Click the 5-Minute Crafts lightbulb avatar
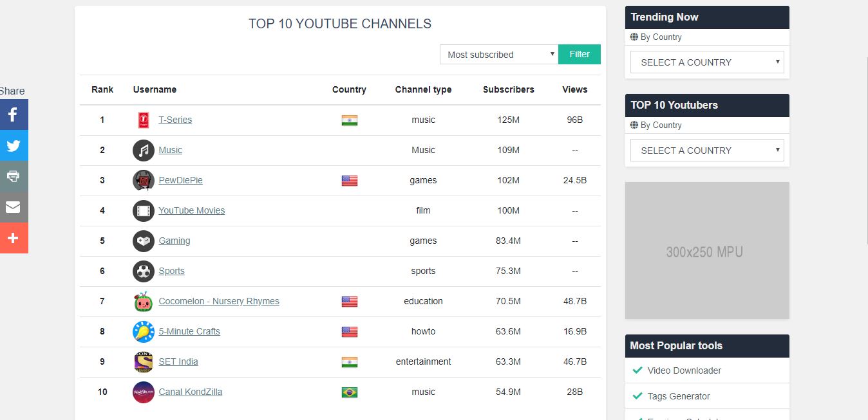Image resolution: width=868 pixels, height=420 pixels. click(143, 332)
